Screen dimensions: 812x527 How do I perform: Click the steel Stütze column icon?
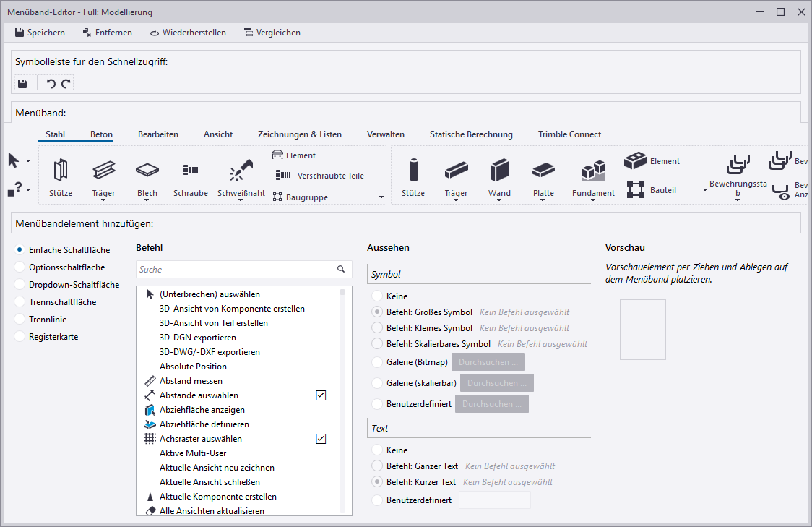61,171
